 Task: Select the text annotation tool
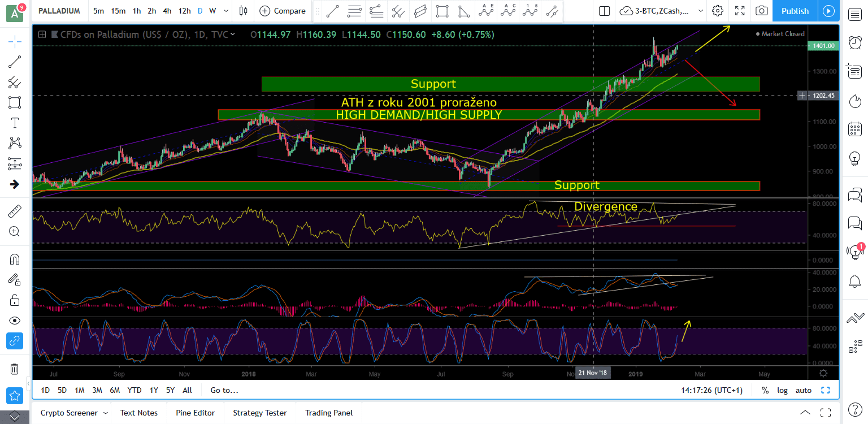pos(15,123)
